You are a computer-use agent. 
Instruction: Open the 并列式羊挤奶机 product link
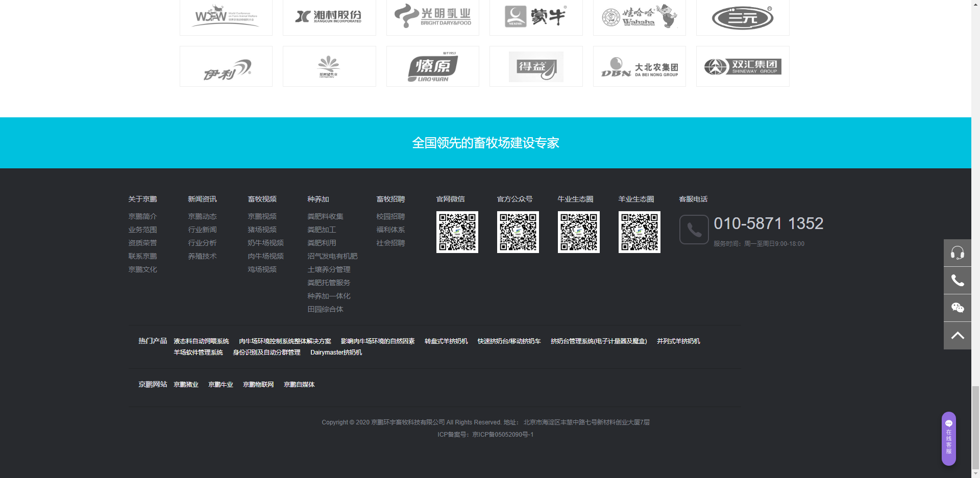678,341
